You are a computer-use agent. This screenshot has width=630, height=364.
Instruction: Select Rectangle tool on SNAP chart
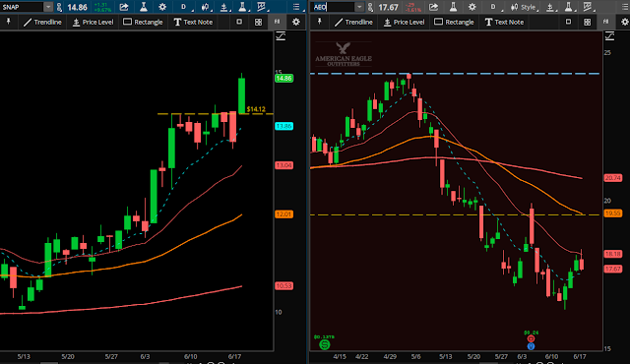(143, 22)
